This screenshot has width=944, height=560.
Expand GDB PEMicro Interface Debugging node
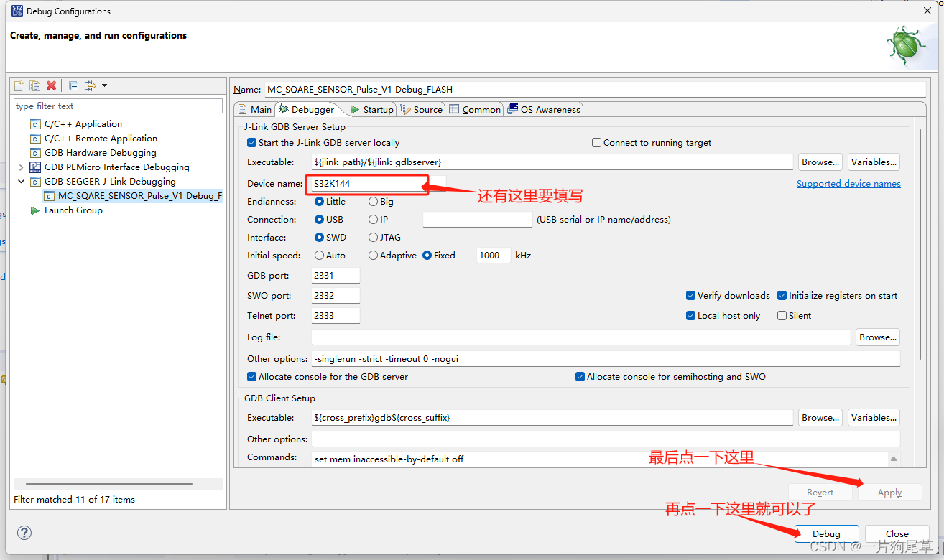pyautogui.click(x=21, y=167)
